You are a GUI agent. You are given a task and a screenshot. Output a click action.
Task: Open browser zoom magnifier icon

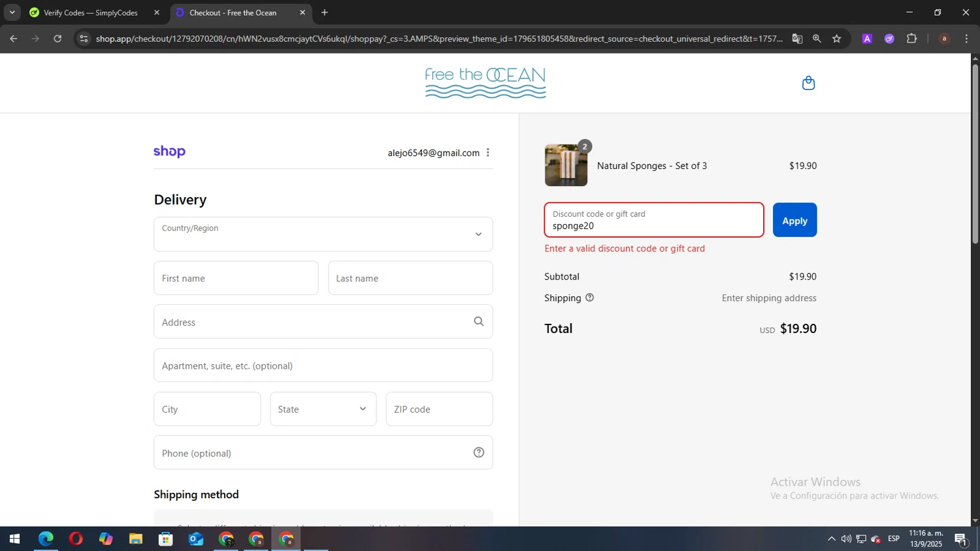[817, 39]
